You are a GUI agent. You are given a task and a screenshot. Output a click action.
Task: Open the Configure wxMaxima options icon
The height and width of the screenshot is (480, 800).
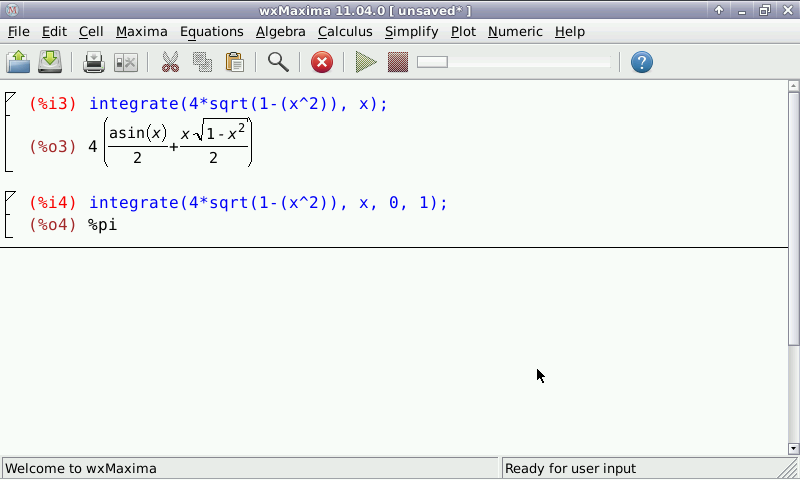coord(126,63)
